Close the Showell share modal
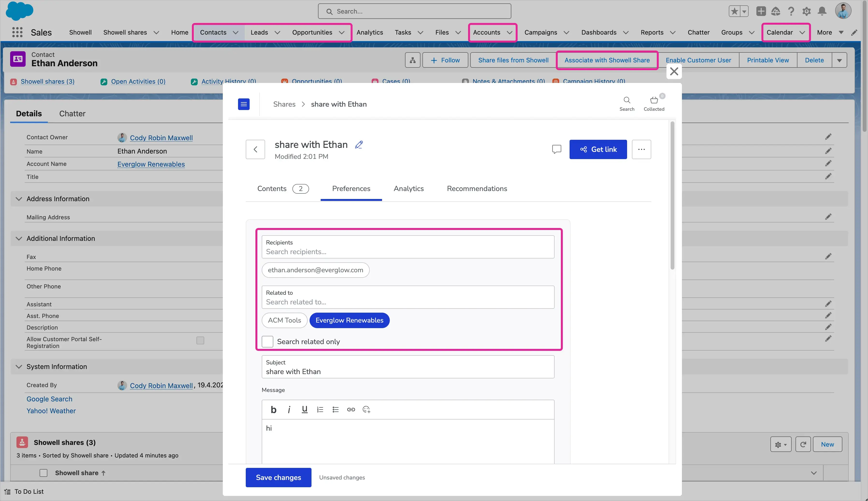 click(674, 71)
